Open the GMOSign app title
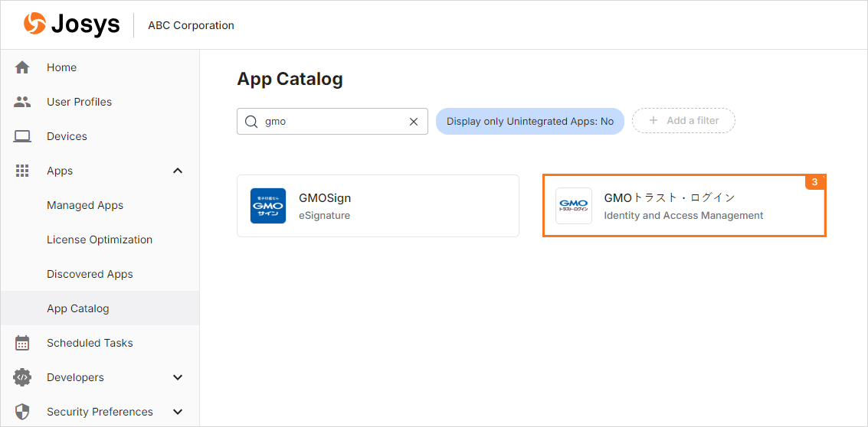868x427 pixels. tap(325, 198)
